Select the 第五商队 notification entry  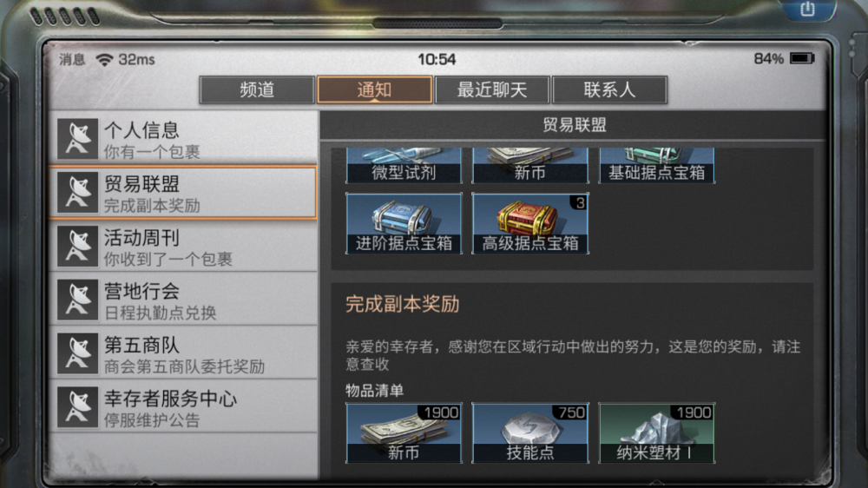(183, 353)
